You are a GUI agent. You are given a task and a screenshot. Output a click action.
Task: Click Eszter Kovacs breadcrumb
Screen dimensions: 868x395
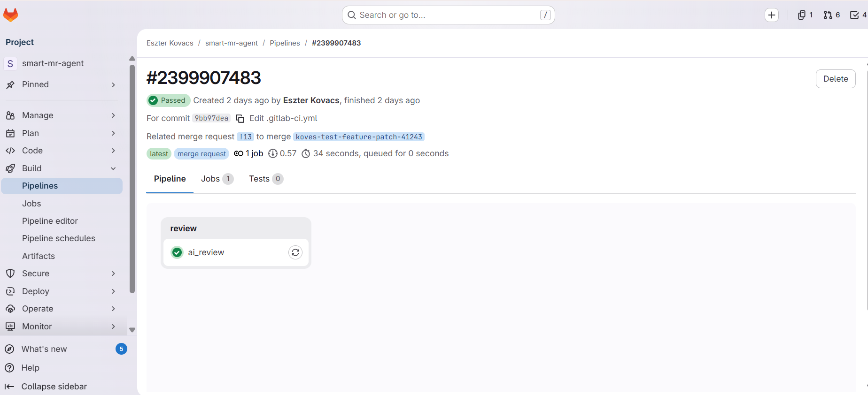pyautogui.click(x=170, y=43)
